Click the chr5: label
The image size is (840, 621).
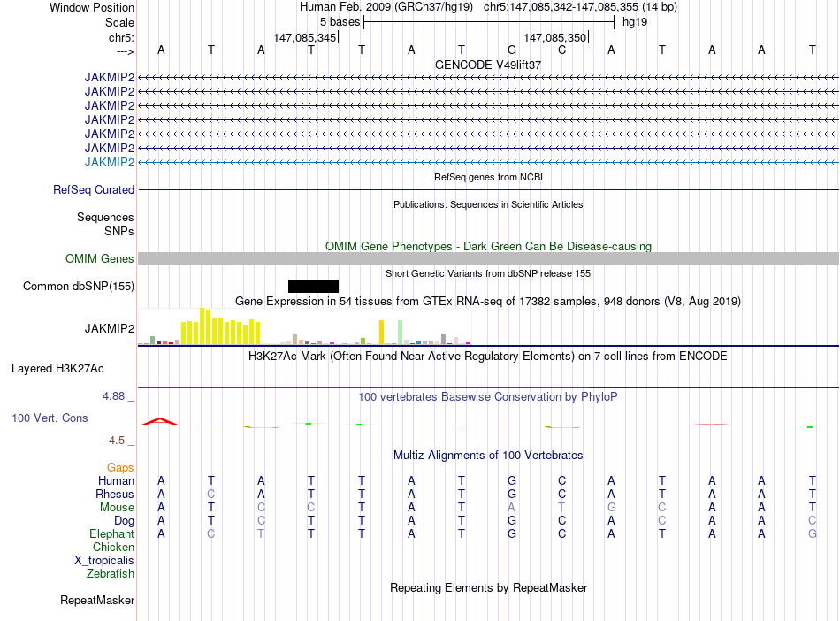pyautogui.click(x=122, y=37)
